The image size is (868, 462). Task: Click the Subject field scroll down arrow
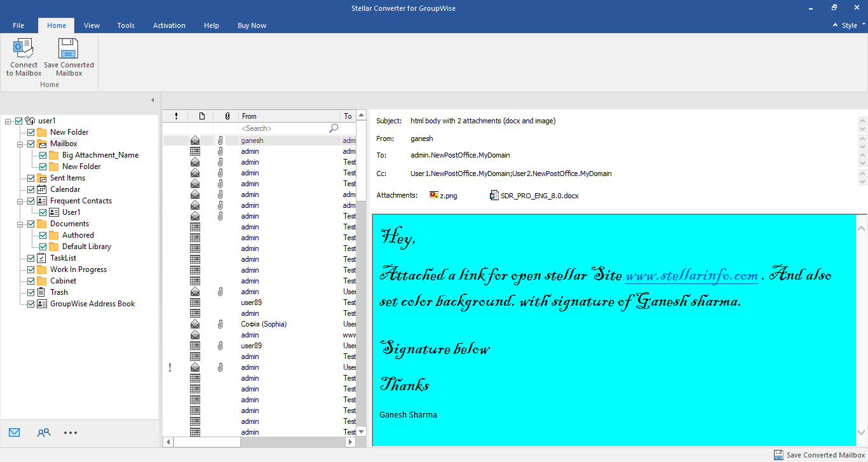pos(862,129)
